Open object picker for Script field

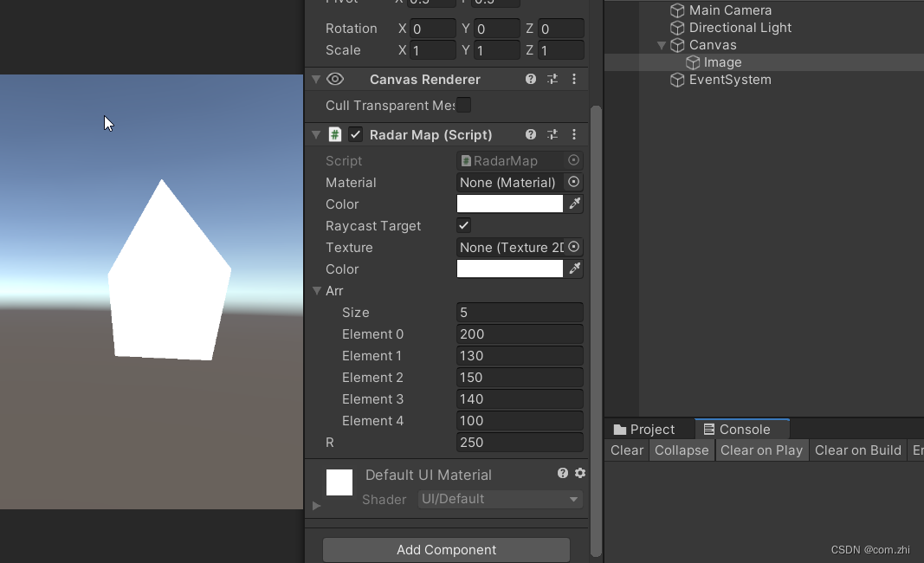(x=573, y=160)
